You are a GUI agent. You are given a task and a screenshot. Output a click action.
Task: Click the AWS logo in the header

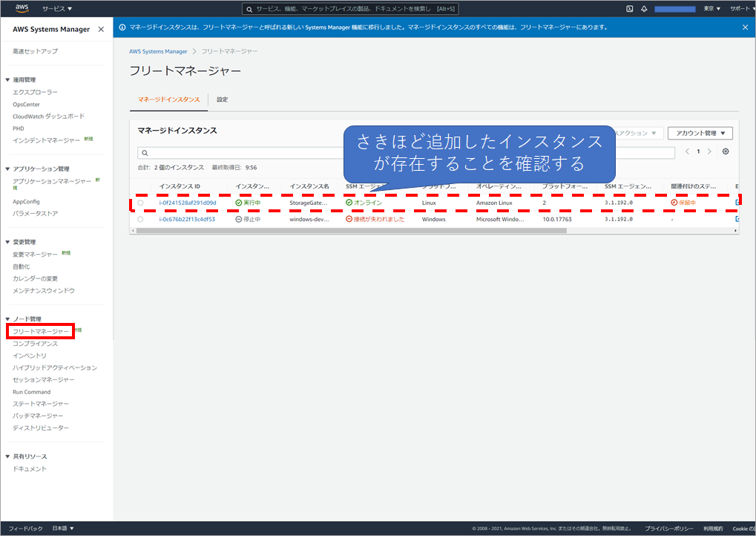pyautogui.click(x=22, y=8)
